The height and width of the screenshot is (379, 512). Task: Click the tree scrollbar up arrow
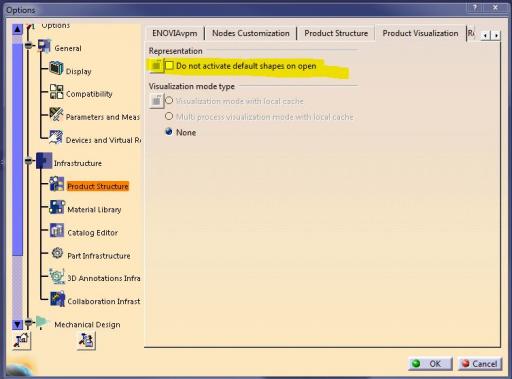tap(17, 29)
